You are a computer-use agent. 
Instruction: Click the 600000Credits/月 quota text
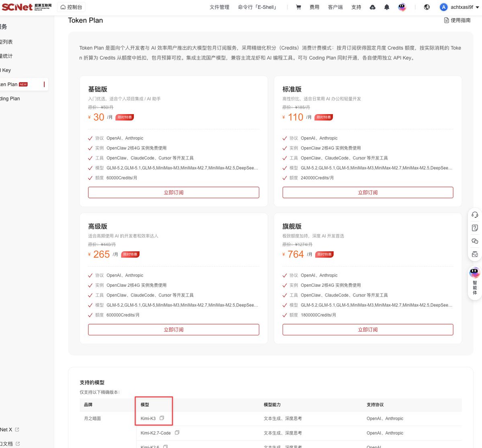point(123,315)
